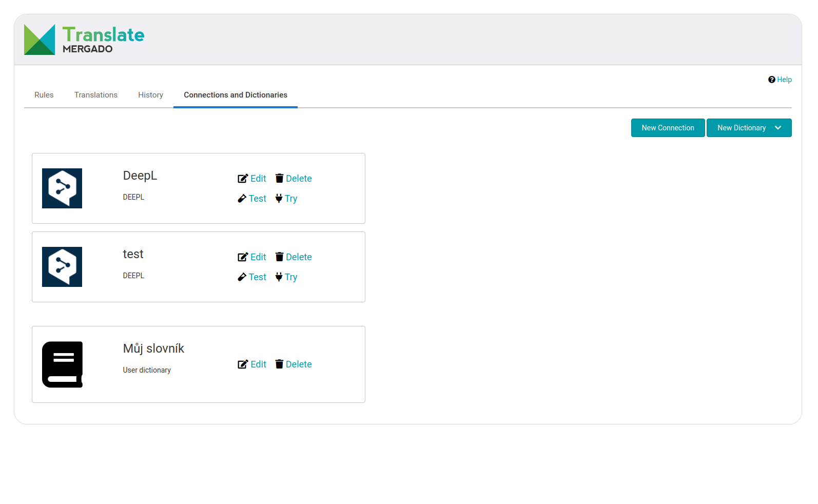The height and width of the screenshot is (504, 818).
Task: Click the Test link for test connection
Action: click(258, 277)
